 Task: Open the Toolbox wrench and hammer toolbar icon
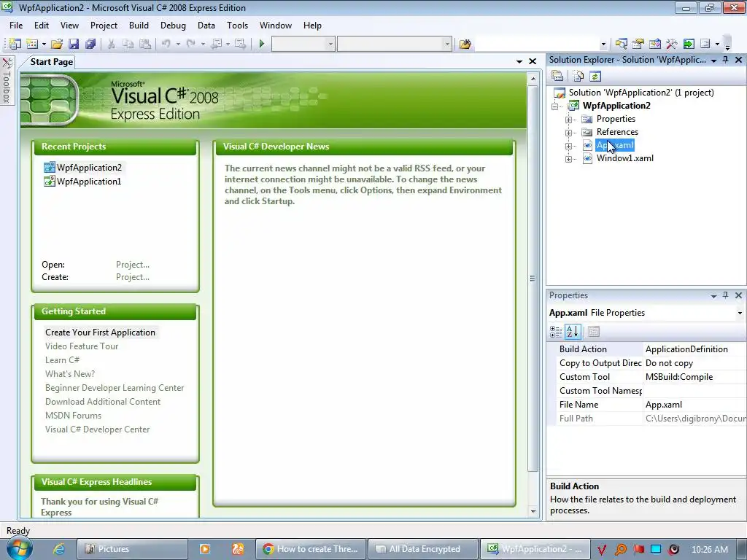click(x=672, y=44)
